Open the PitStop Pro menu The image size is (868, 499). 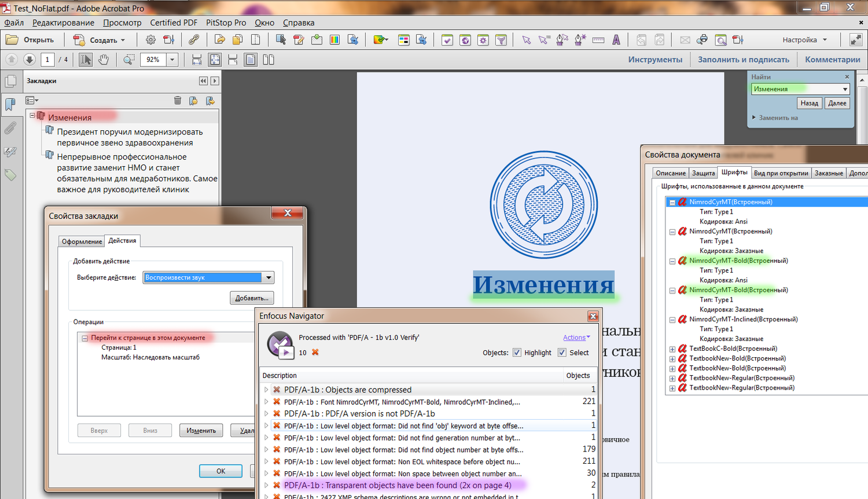(x=226, y=23)
